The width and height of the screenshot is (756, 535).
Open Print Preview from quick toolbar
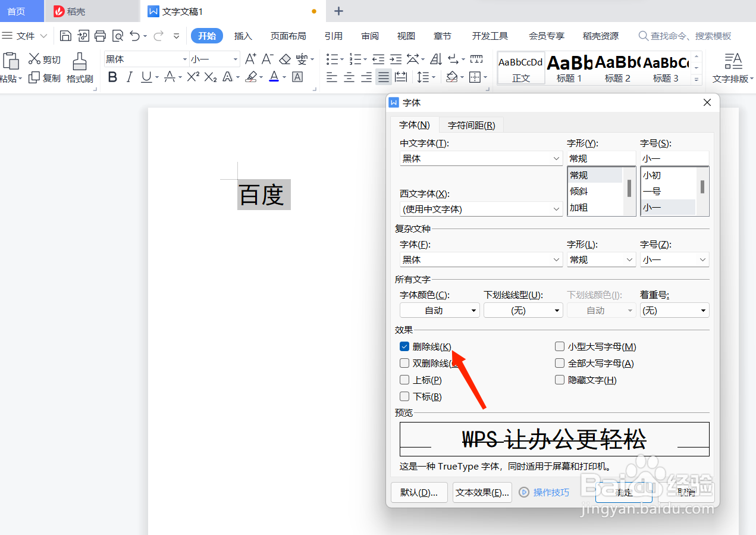pyautogui.click(x=118, y=36)
